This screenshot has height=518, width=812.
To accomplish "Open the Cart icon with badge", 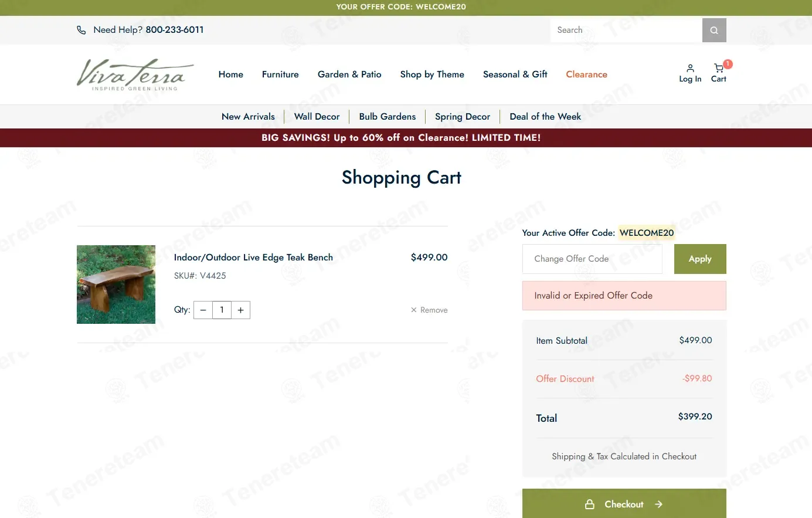I will pos(719,73).
